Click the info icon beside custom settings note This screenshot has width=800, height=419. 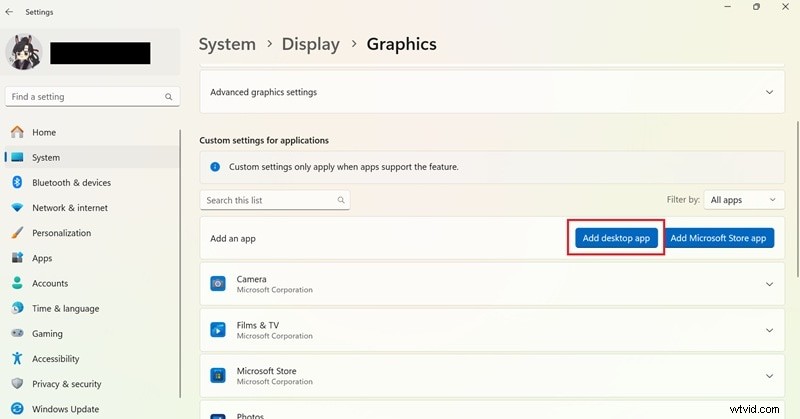pyautogui.click(x=215, y=167)
